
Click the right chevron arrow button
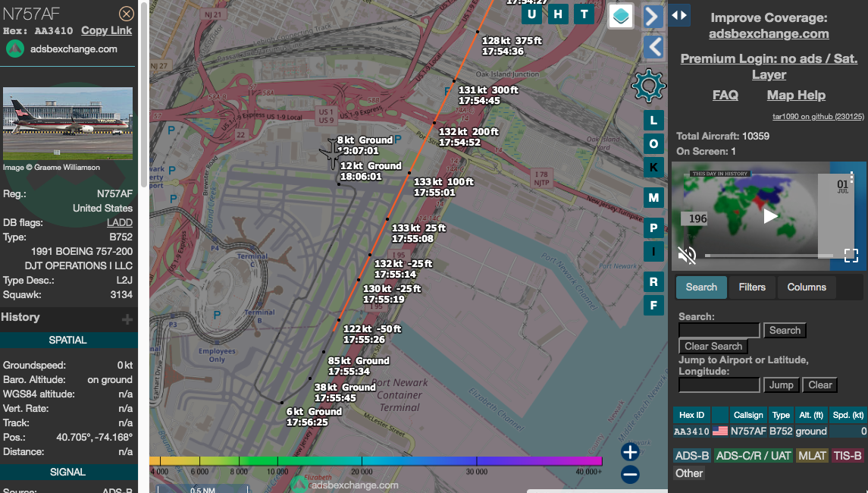pos(653,17)
